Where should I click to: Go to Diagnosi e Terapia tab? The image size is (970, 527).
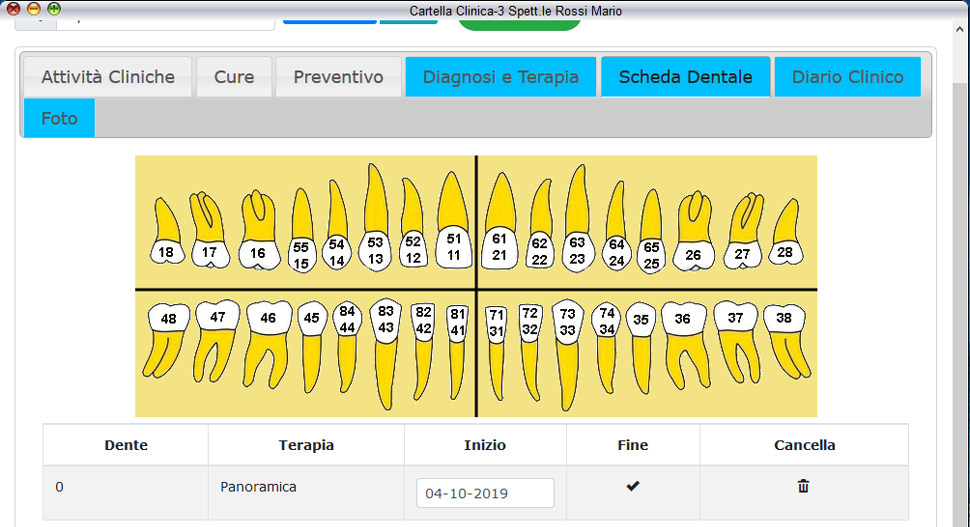tap(500, 77)
